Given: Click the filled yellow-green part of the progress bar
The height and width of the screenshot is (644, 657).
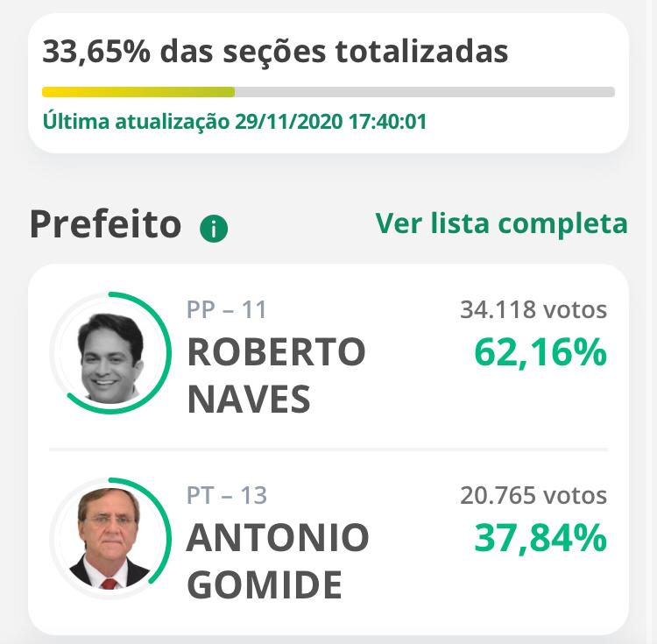Looking at the screenshot, I should 138,92.
